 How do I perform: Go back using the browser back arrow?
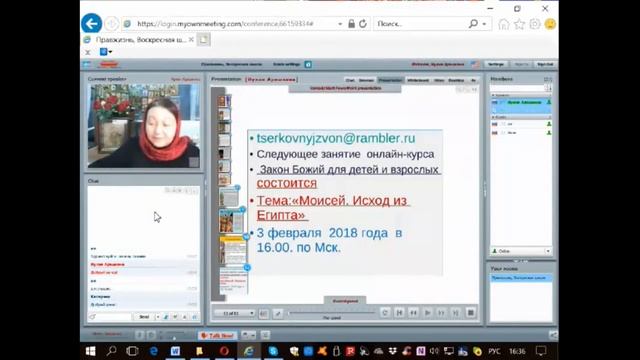point(91,23)
